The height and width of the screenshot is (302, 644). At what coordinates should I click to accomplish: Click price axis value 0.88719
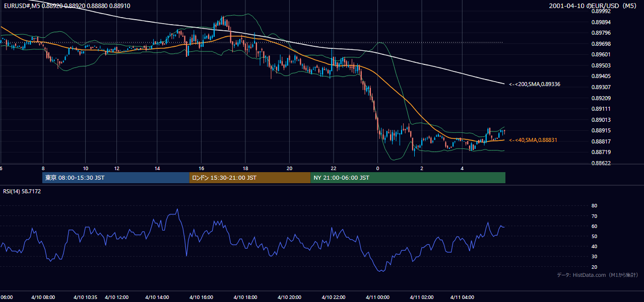click(601, 152)
